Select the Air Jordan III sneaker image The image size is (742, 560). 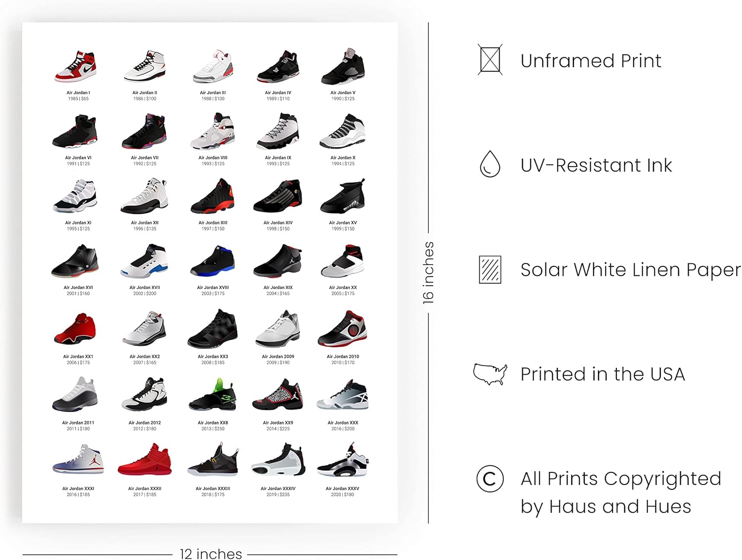coord(213,67)
